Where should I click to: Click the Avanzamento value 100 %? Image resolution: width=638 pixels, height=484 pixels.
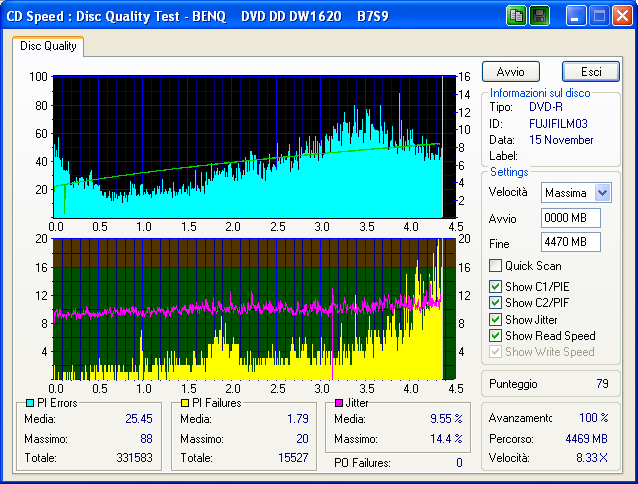pos(594,418)
